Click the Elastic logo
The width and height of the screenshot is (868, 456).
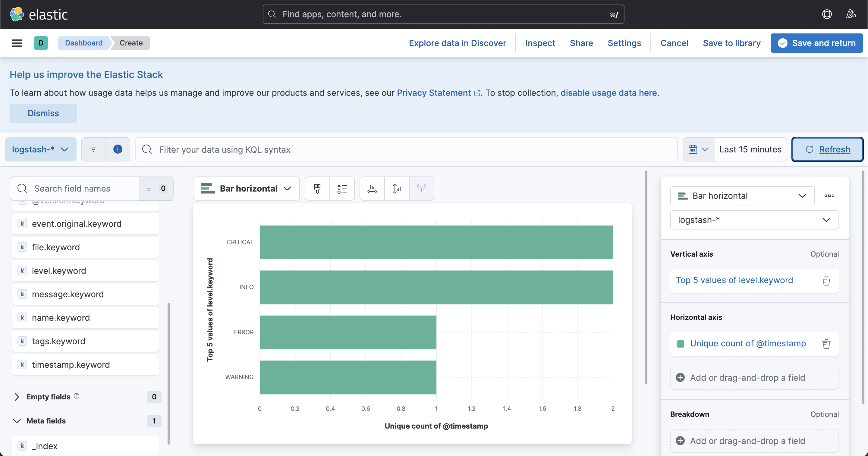click(39, 14)
